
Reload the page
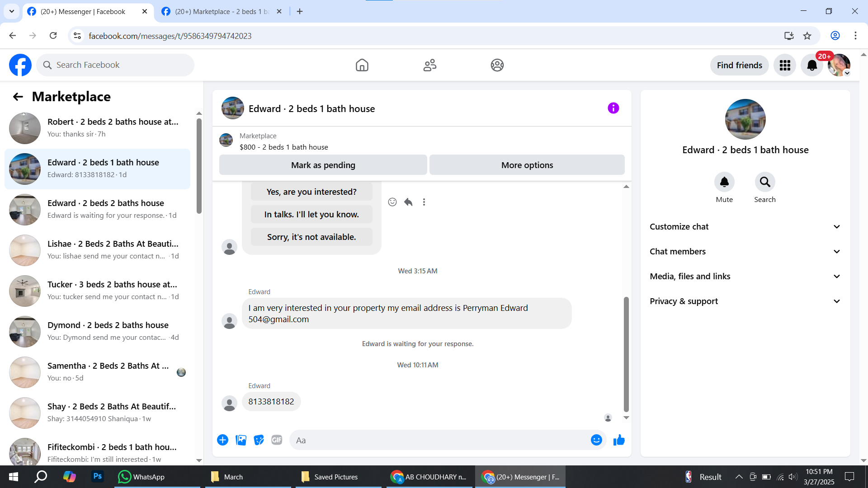tap(53, 36)
